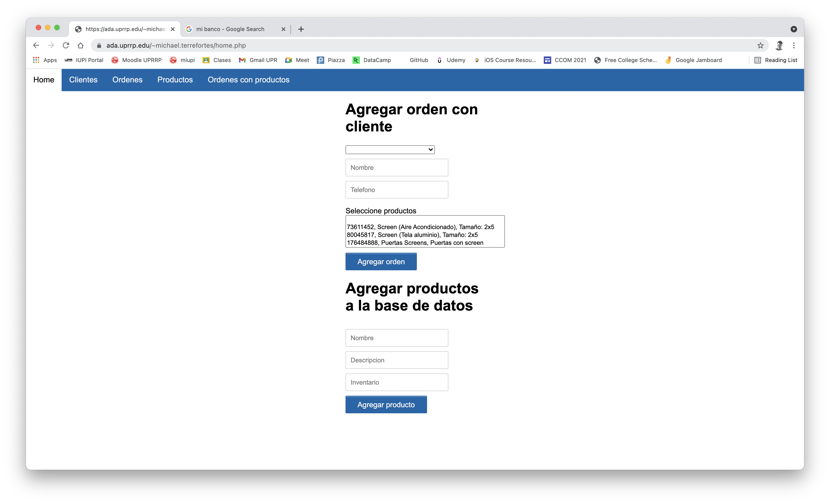
Task: Open a new tab with plus icon
Action: coord(301,29)
